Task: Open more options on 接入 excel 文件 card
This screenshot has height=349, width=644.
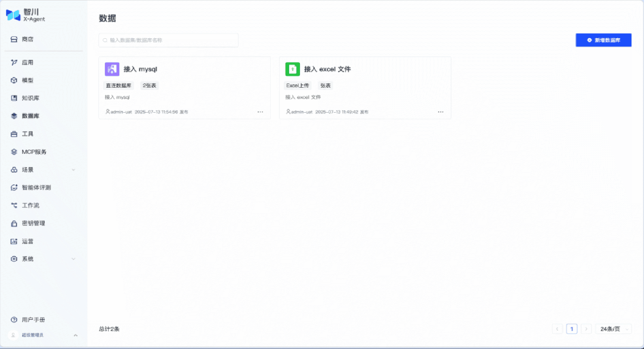Action: coord(441,112)
